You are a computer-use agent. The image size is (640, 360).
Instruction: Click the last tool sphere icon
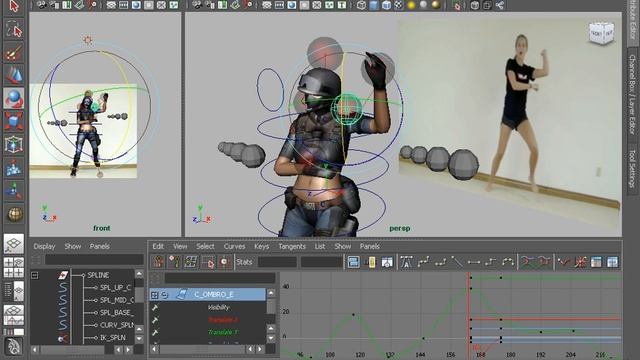[x=14, y=214]
